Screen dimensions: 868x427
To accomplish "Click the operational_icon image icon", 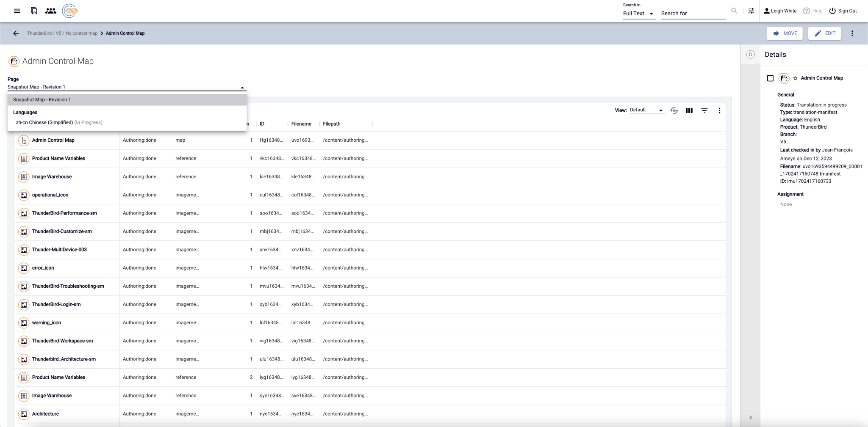I will coord(24,195).
